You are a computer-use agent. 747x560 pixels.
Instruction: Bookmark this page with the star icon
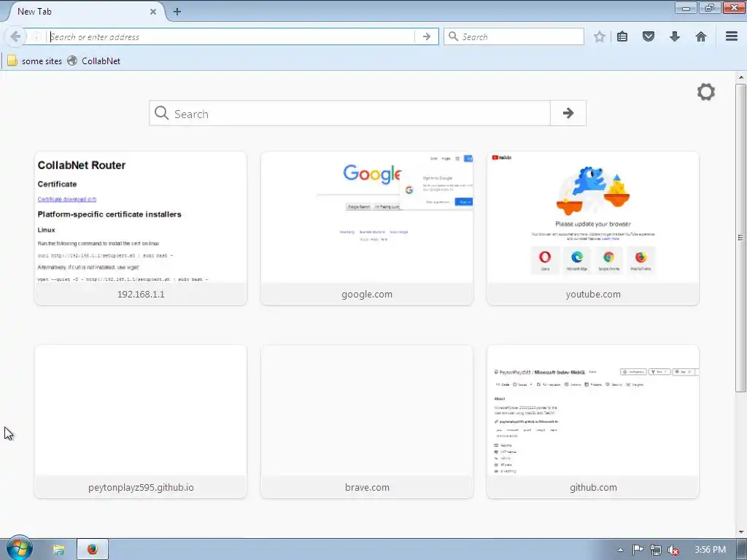click(600, 36)
